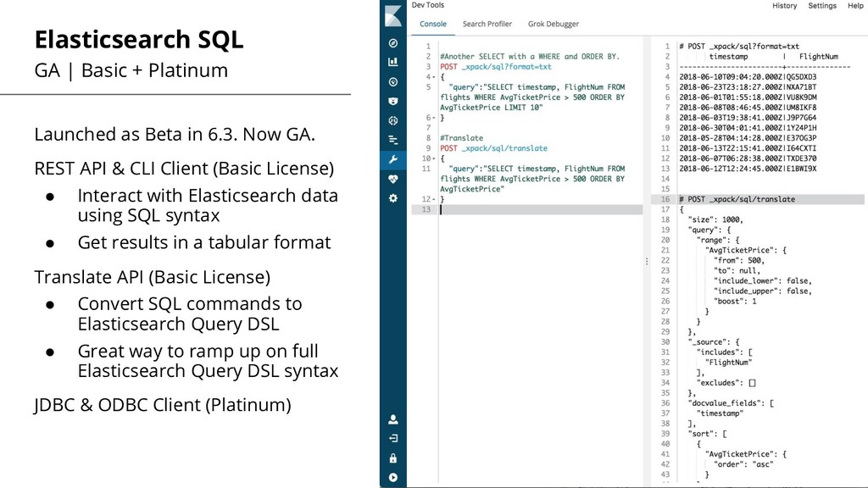Click the Kibana logo in the sidebar
Screen dimensions: 868x488
pos(393,15)
